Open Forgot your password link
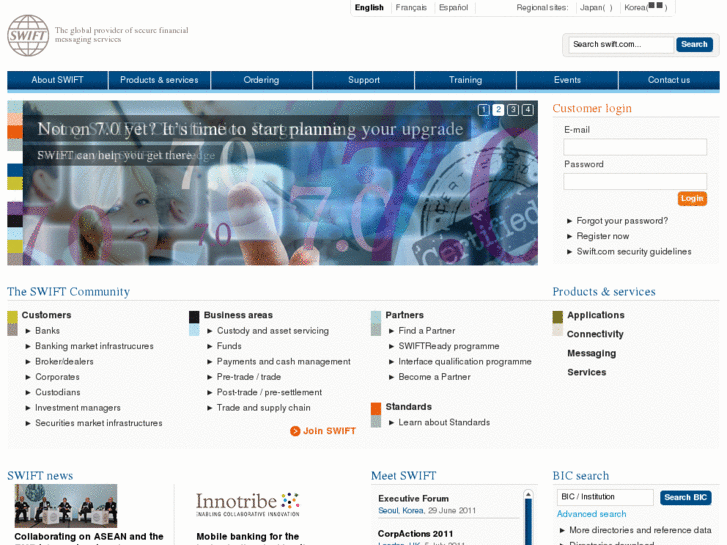This screenshot has height=545, width=727. point(622,221)
